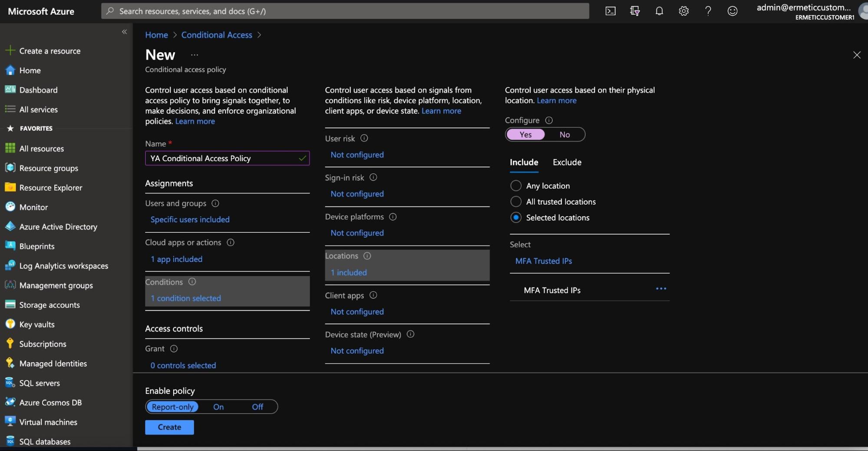Open Cloud Shell from the top bar
This screenshot has width=868, height=451.
click(x=610, y=11)
